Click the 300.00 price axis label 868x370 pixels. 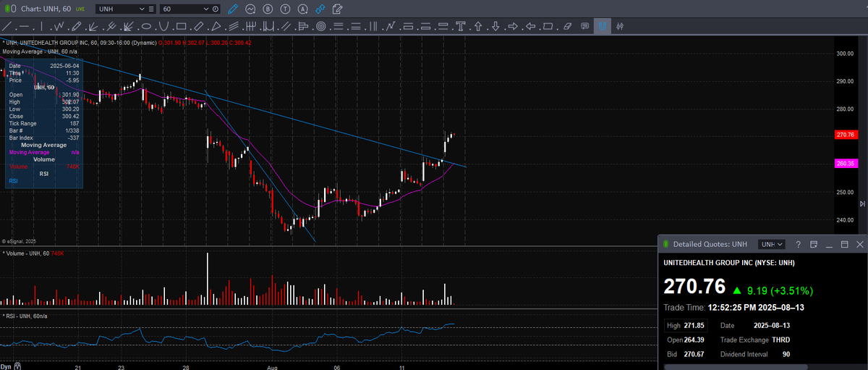coord(846,54)
